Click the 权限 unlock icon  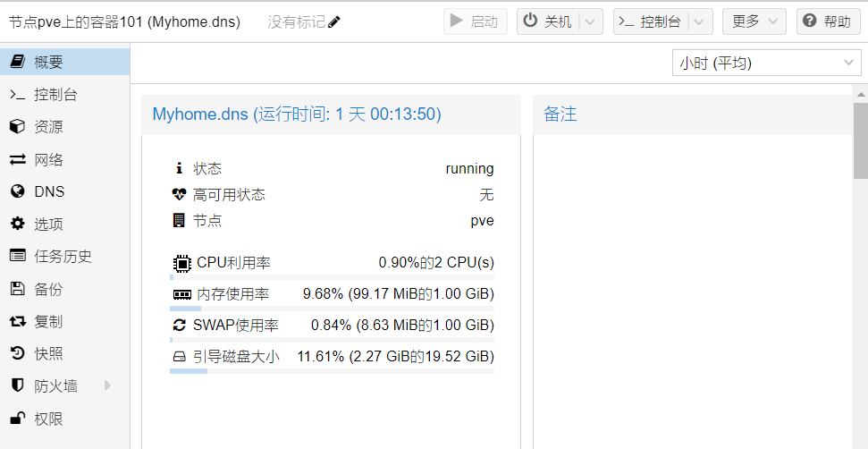point(18,418)
